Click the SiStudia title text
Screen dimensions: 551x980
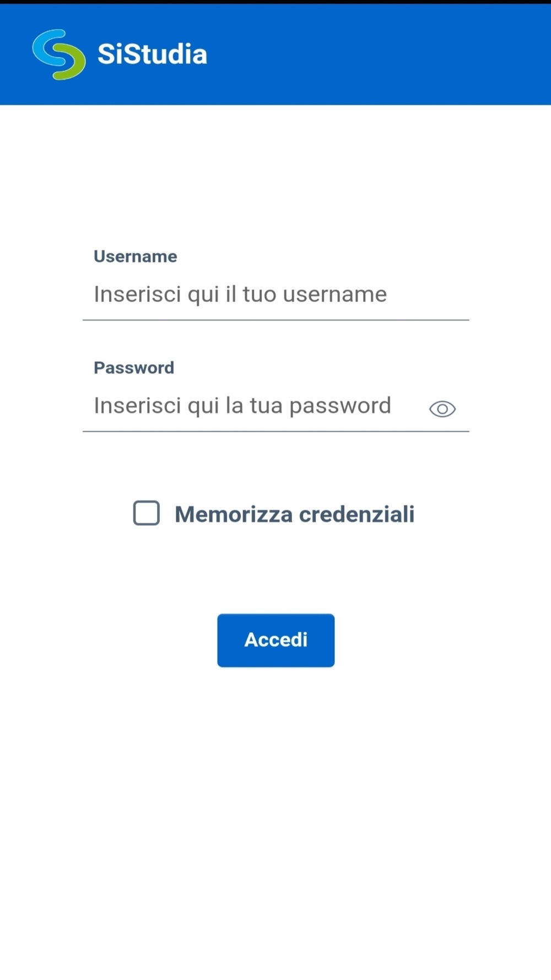tap(152, 55)
